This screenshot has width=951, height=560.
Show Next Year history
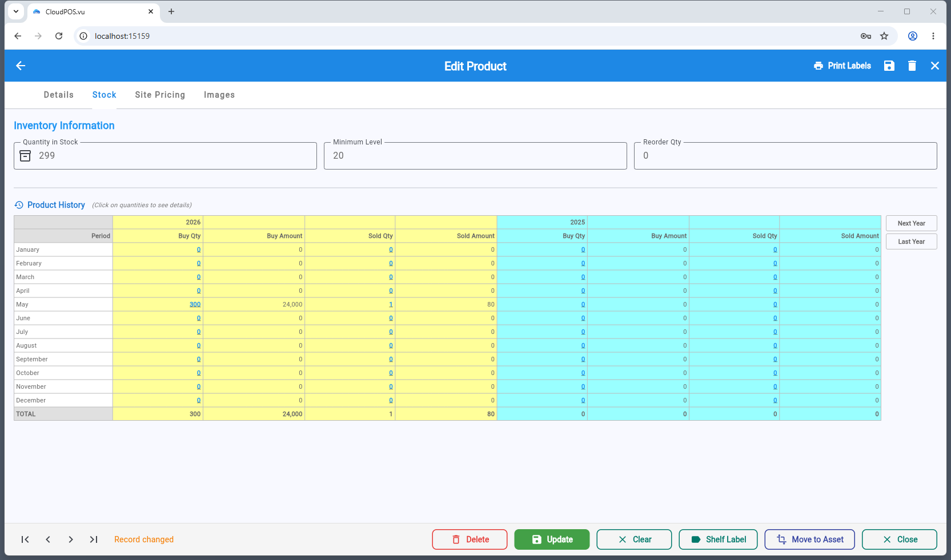(912, 223)
